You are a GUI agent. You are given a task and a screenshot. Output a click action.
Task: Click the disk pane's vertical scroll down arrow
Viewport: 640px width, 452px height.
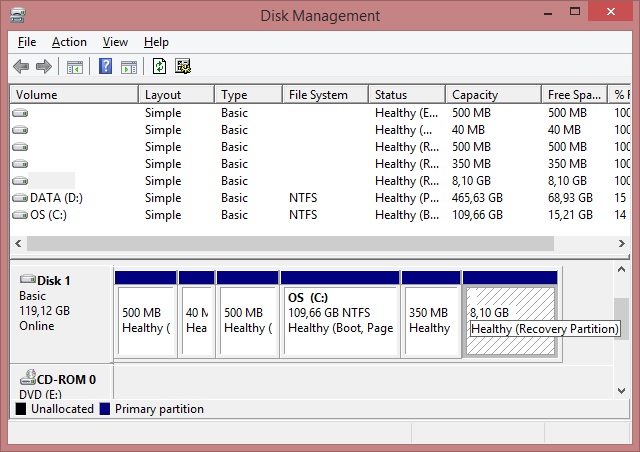tap(622, 390)
